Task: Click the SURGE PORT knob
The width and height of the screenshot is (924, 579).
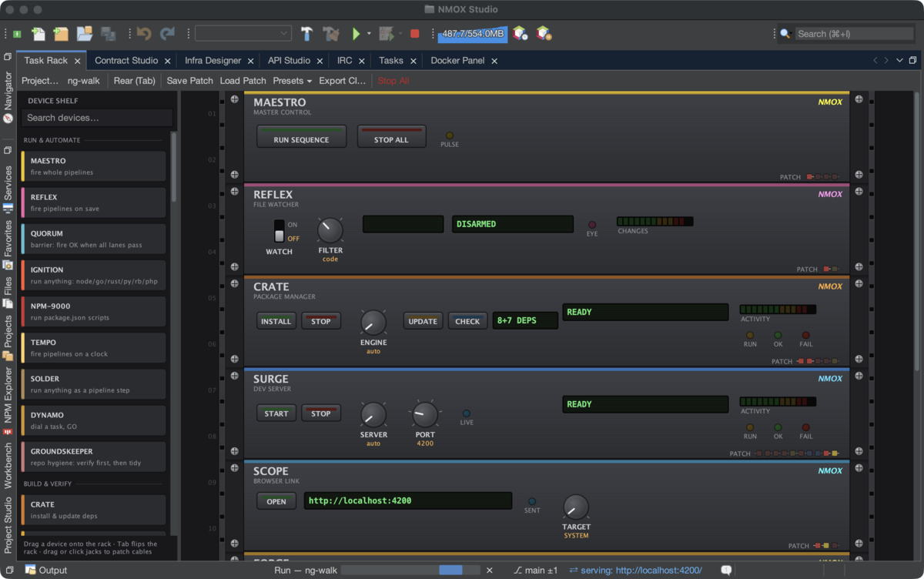Action: coord(425,414)
